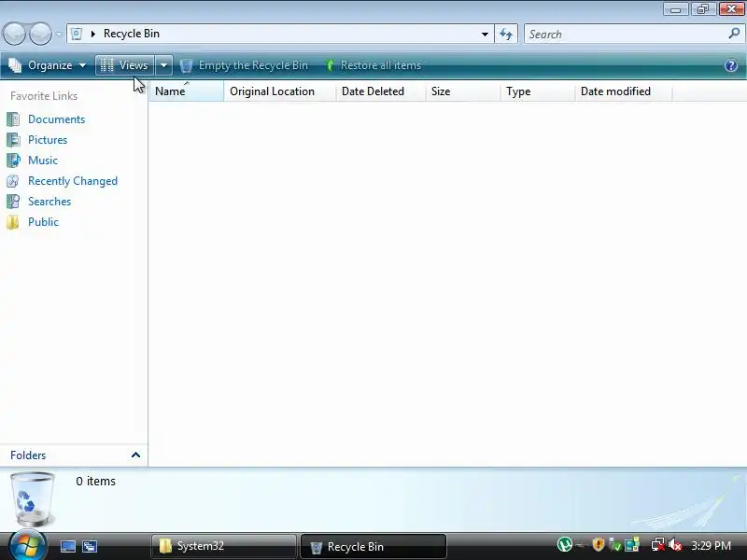Open the Windows Start orb
The width and height of the screenshot is (747, 560).
pyautogui.click(x=27, y=545)
